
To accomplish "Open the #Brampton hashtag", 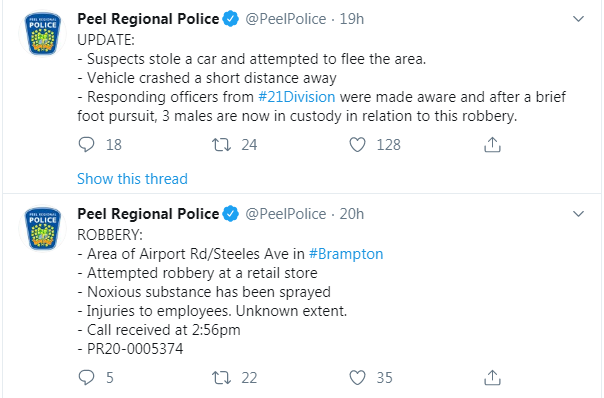I will [346, 254].
